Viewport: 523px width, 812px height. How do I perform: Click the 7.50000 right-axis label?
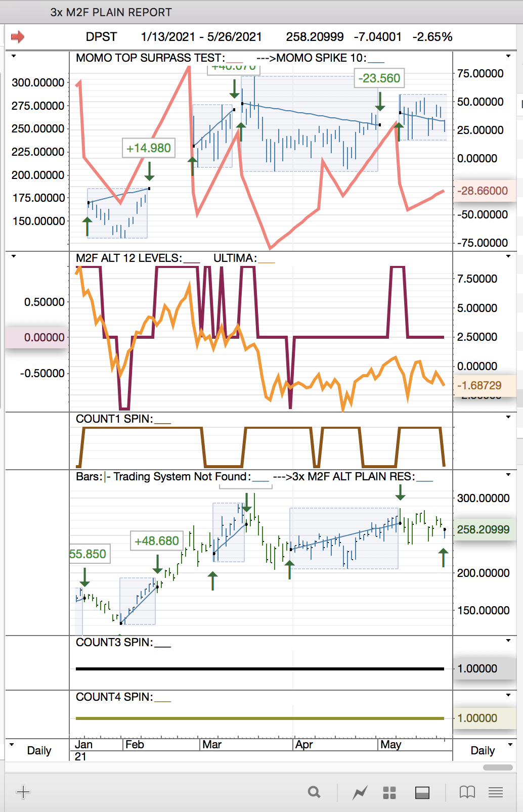point(477,279)
